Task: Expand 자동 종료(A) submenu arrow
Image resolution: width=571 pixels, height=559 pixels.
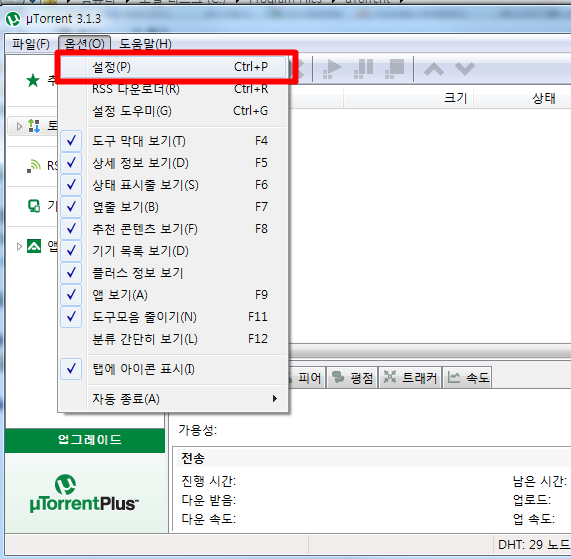Action: [275, 399]
